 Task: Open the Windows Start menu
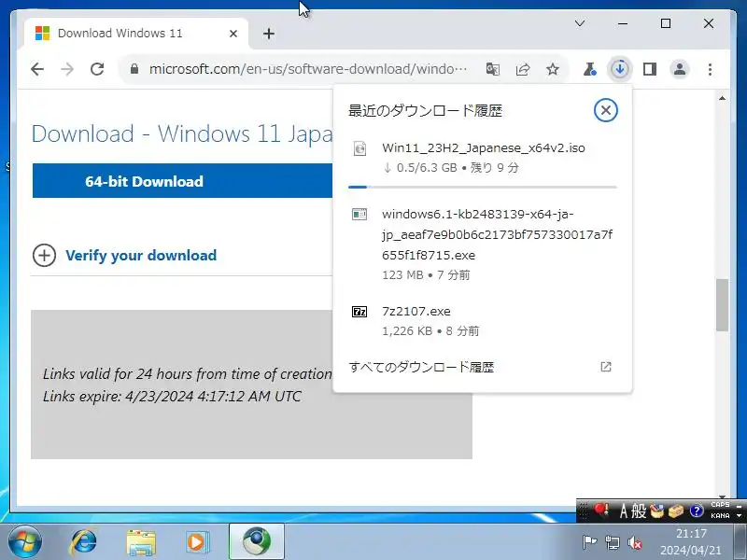(x=23, y=542)
